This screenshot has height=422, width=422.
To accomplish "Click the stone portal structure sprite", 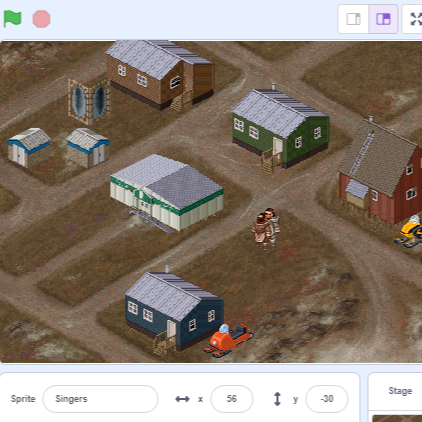I will [89, 101].
